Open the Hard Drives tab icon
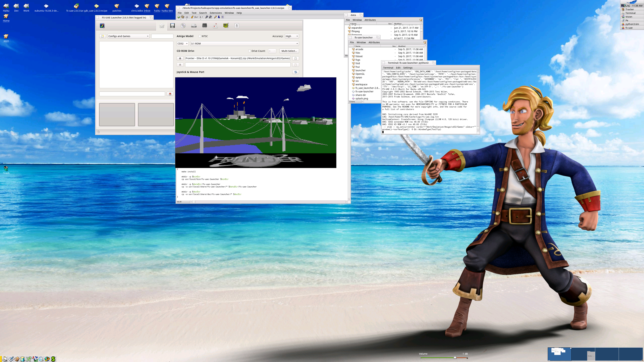 click(x=194, y=26)
